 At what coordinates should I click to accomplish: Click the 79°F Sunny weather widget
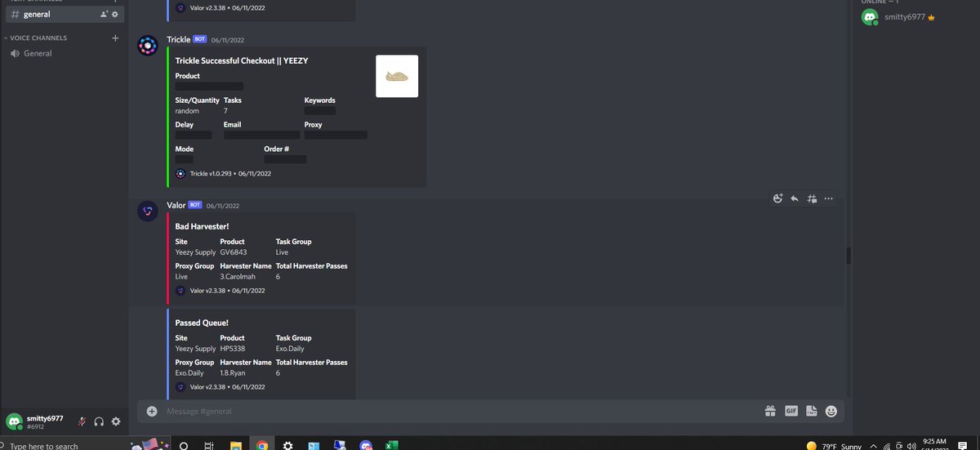(x=834, y=446)
